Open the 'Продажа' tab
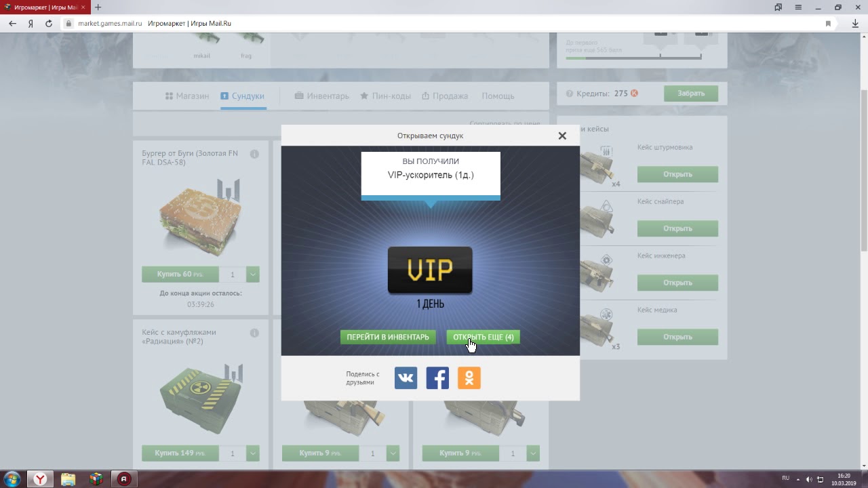 coord(445,96)
